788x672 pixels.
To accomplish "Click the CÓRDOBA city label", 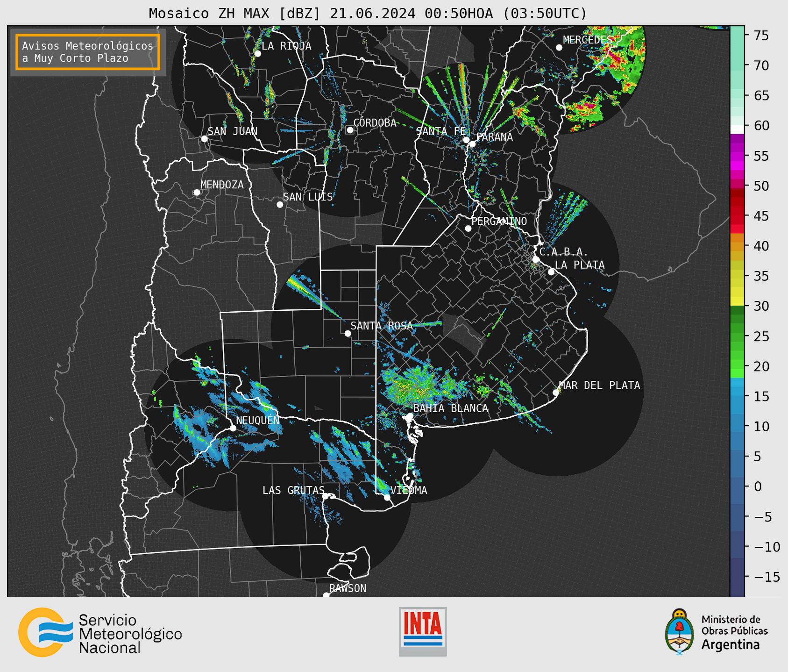I will click(x=375, y=122).
